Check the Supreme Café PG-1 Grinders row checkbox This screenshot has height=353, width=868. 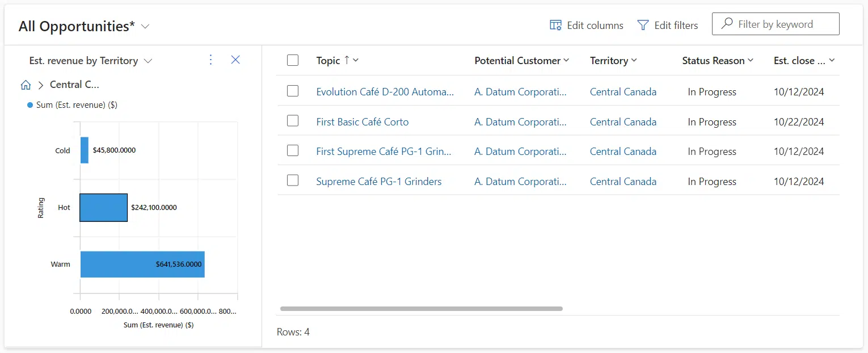(x=293, y=180)
